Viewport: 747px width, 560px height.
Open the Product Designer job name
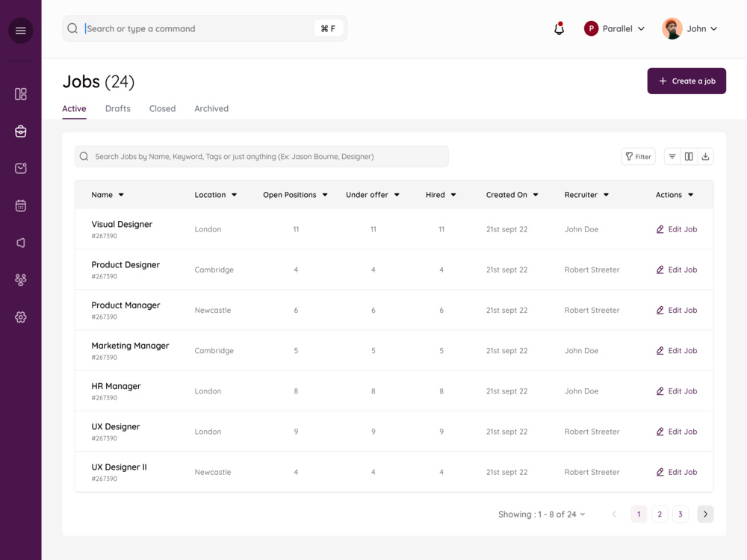tap(125, 265)
